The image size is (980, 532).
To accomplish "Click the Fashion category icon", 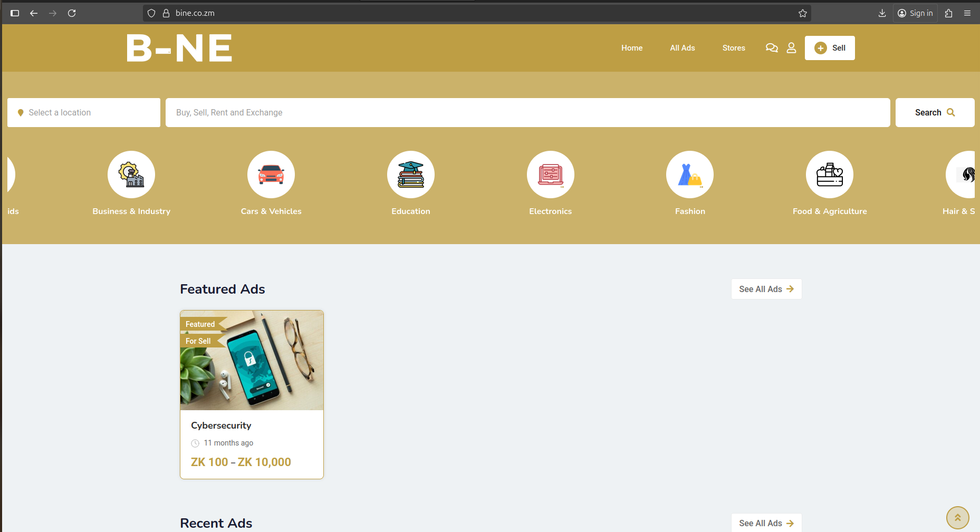I will click(x=690, y=174).
